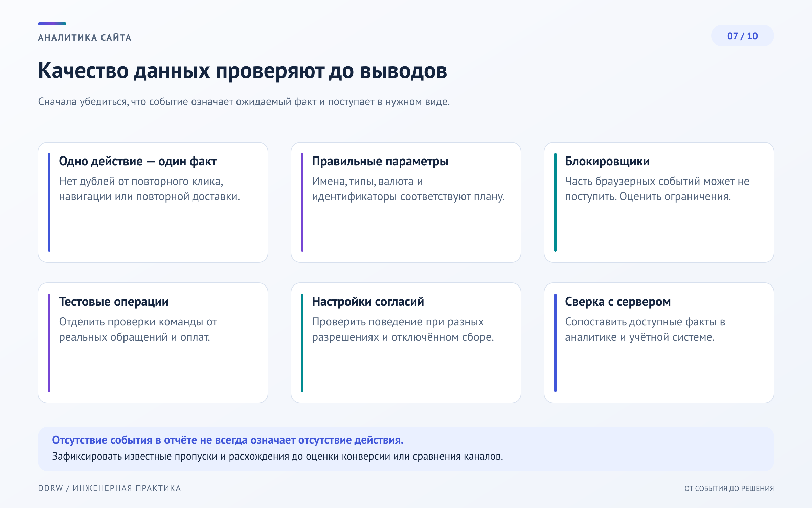Select the card title 'Блокировщики'
The image size is (812, 508).
point(607,161)
